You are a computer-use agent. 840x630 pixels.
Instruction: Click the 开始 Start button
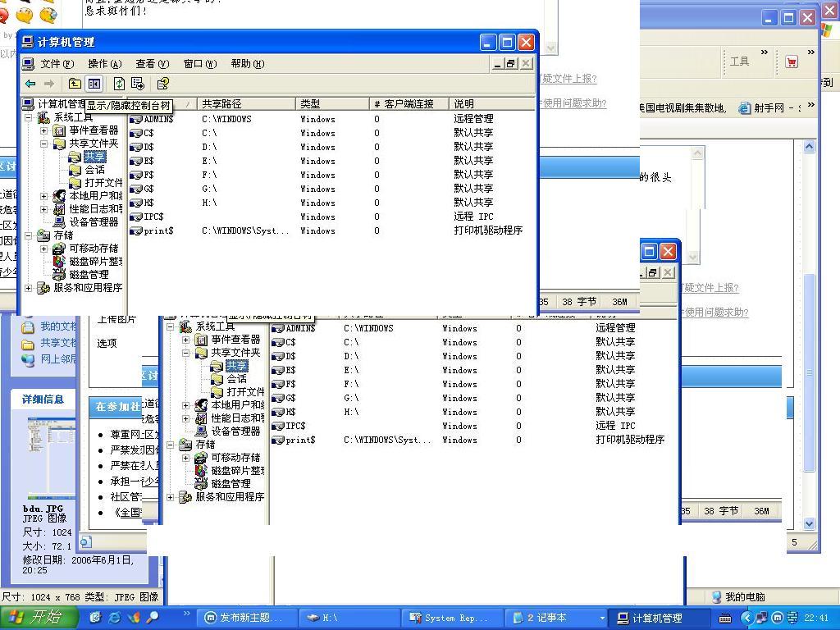[39, 618]
